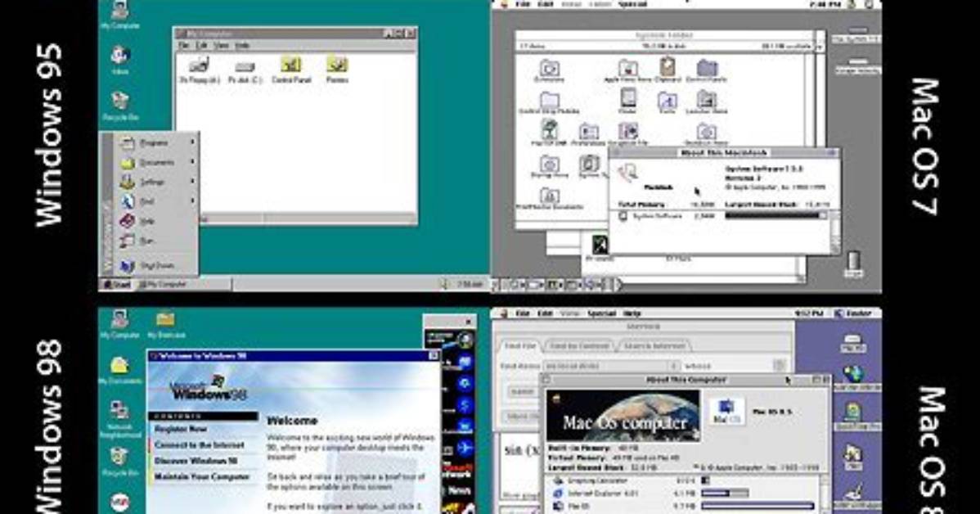
Task: Open Network Neighborhood on Windows 98 desktop
Action: [120, 420]
